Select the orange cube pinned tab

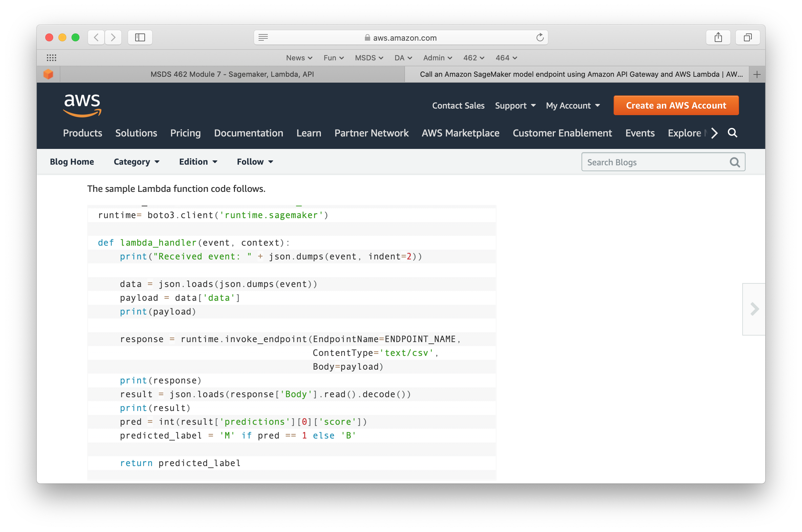pos(49,74)
